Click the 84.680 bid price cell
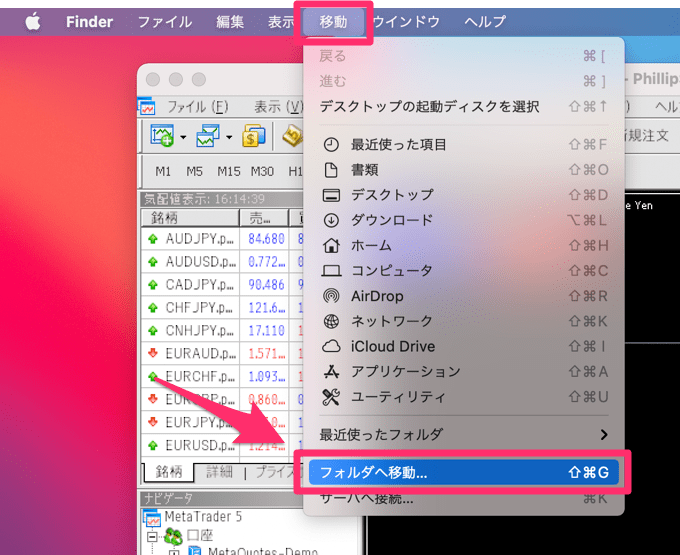This screenshot has height=555, width=680. pos(266,239)
